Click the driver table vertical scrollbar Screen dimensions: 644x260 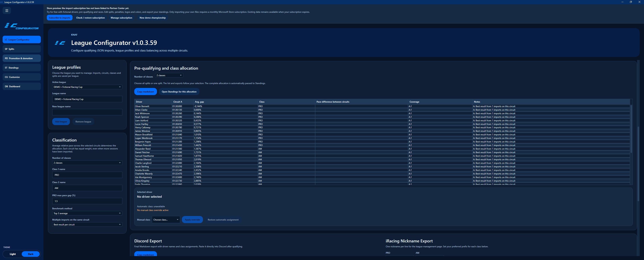(x=631, y=129)
